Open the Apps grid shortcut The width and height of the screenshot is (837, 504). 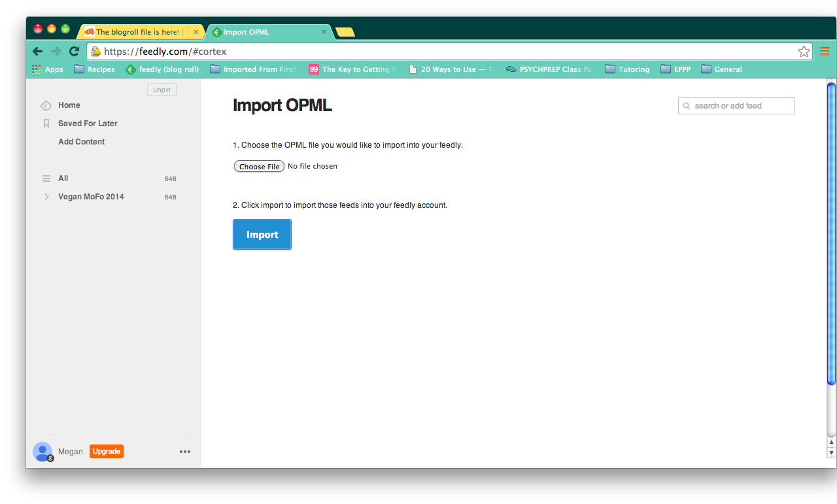pyautogui.click(x=48, y=69)
